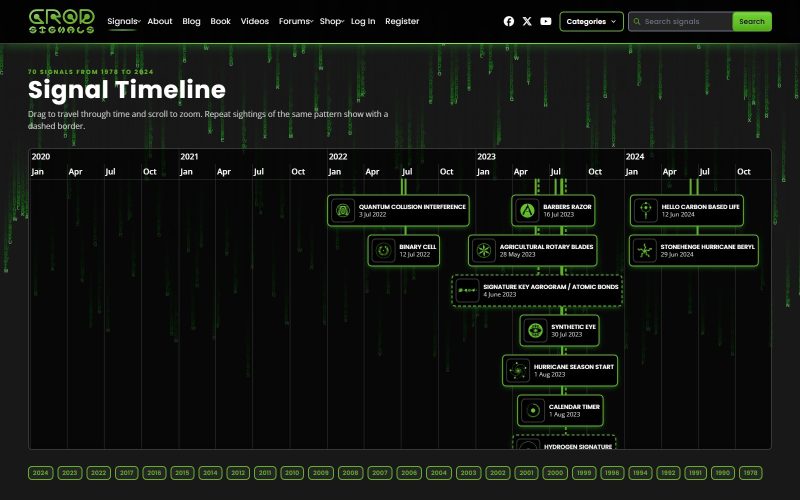Jump to year 2012 button

coord(238,473)
